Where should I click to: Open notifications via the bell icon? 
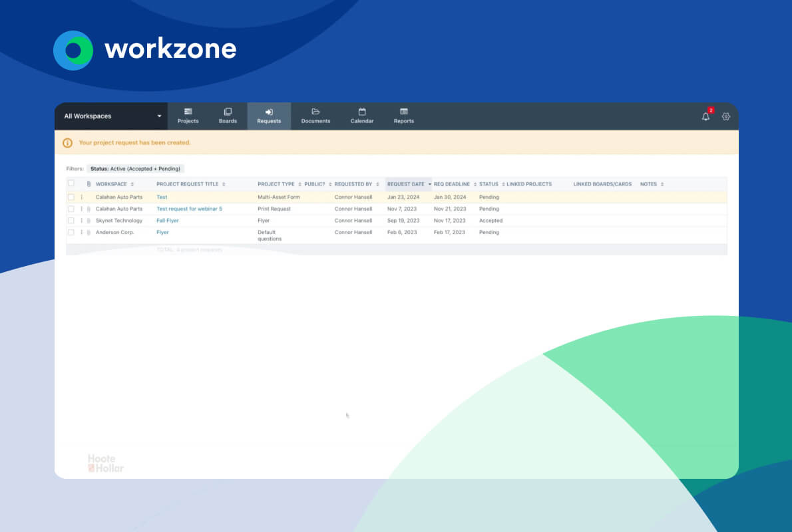pos(705,116)
